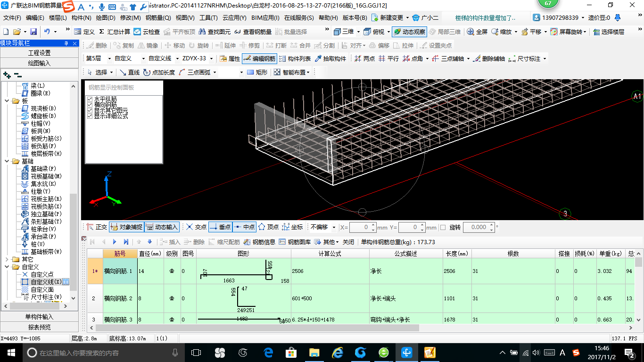Open the 工具(T) menu

click(x=208, y=18)
